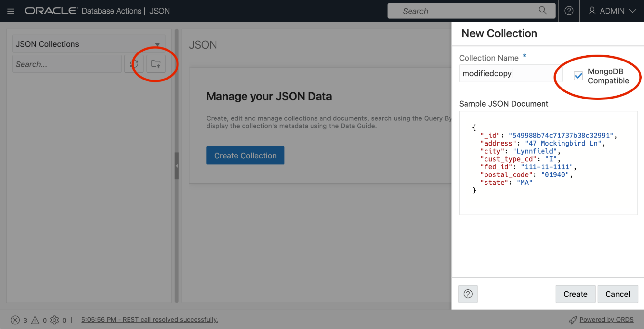Click the errors status icon showing 3

tap(15, 320)
